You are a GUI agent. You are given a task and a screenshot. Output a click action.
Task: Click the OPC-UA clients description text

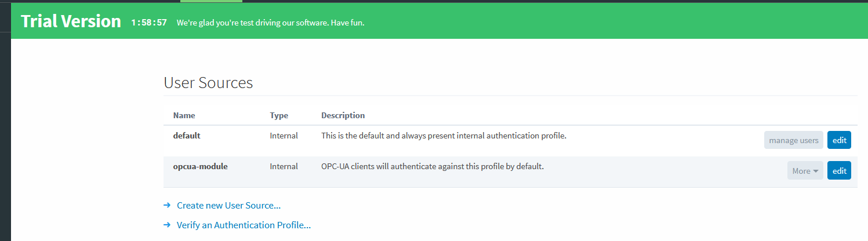tap(433, 166)
